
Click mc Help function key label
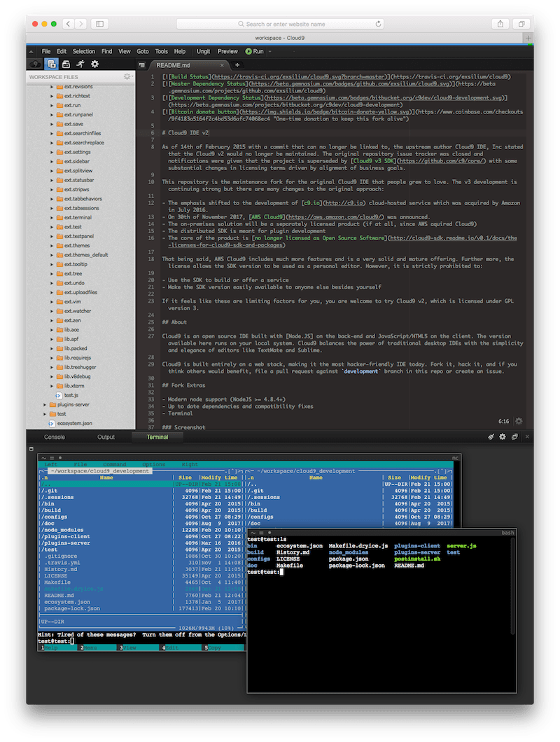(51, 647)
